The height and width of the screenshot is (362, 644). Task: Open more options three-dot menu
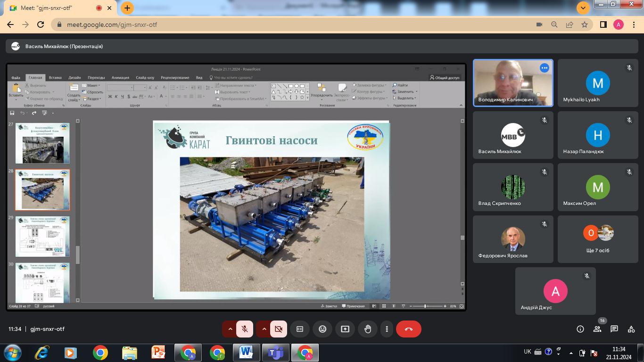387,329
